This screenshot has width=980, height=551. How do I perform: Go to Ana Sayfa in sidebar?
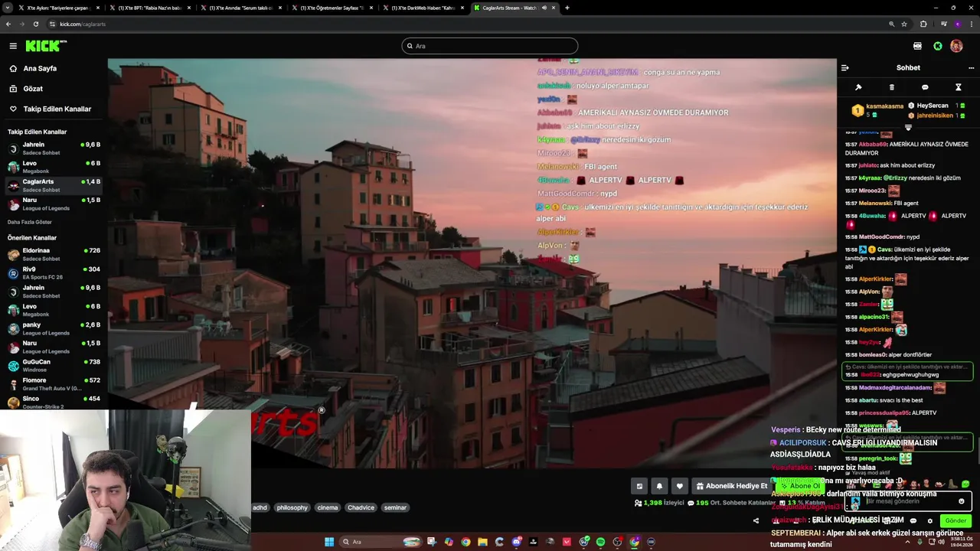(40, 68)
